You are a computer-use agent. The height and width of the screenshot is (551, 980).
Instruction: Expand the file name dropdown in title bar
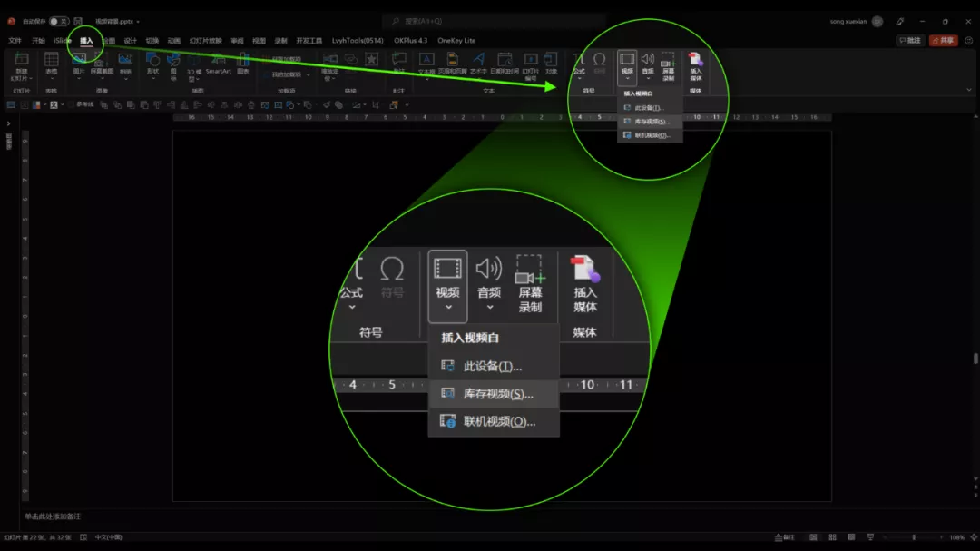click(x=138, y=21)
